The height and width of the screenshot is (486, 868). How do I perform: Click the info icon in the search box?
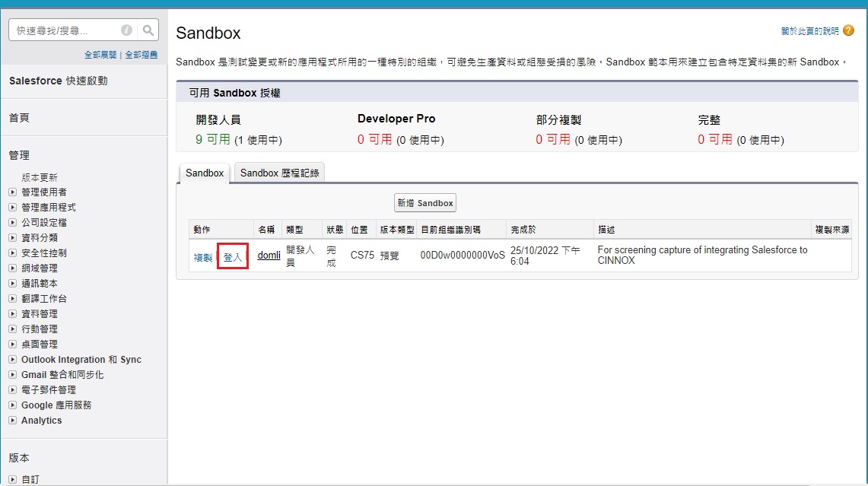point(127,30)
